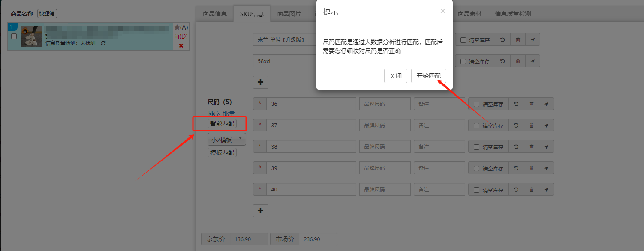This screenshot has height=251, width=644.
Task: Click the 品牌尺码 field for size 36
Action: pyautogui.click(x=385, y=104)
